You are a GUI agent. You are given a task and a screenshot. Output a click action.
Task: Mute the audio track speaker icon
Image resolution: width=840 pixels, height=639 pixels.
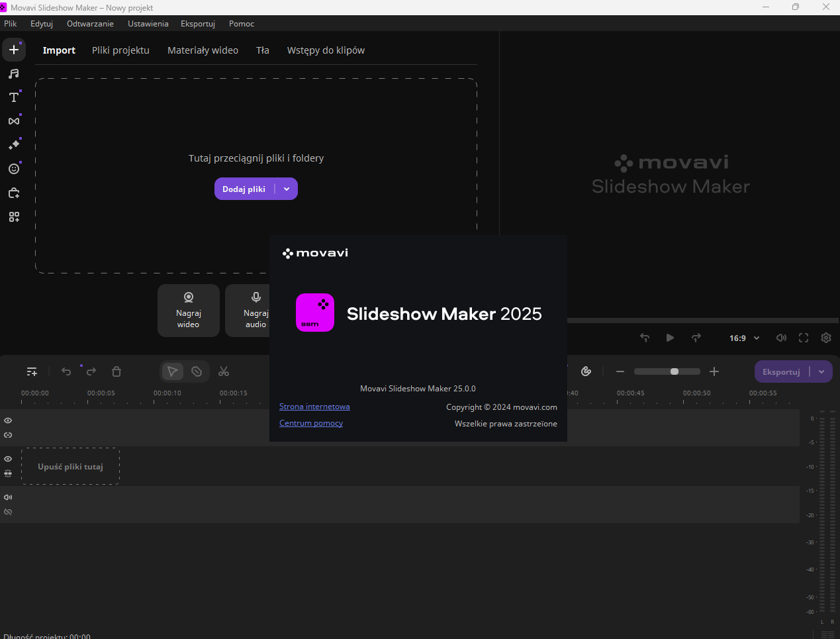click(8, 497)
